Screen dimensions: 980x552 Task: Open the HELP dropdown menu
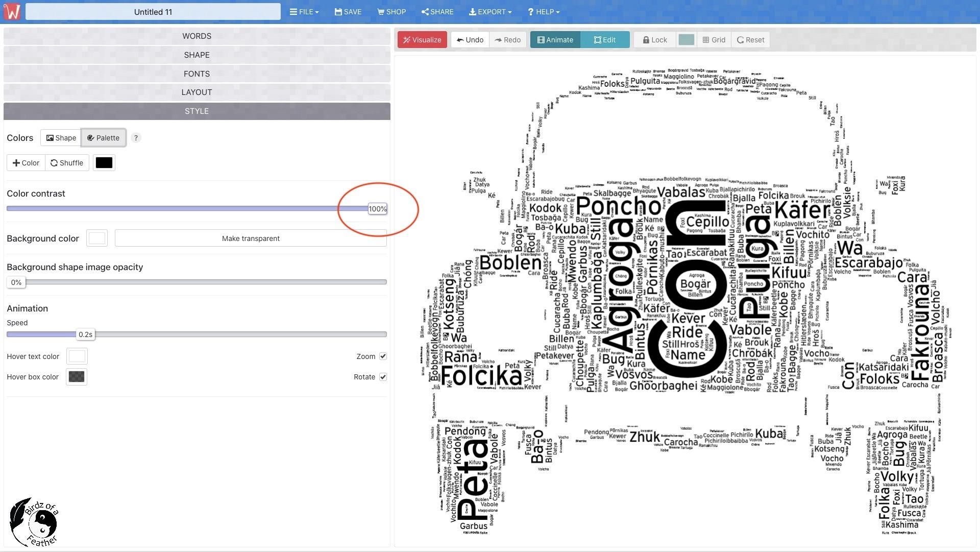pos(544,12)
